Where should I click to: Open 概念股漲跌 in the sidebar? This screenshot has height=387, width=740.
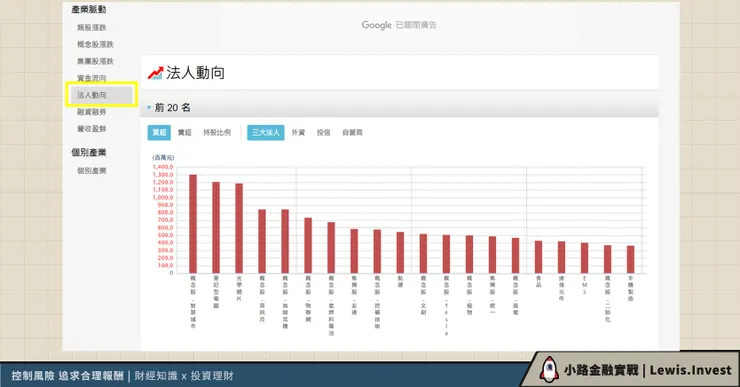tap(95, 44)
